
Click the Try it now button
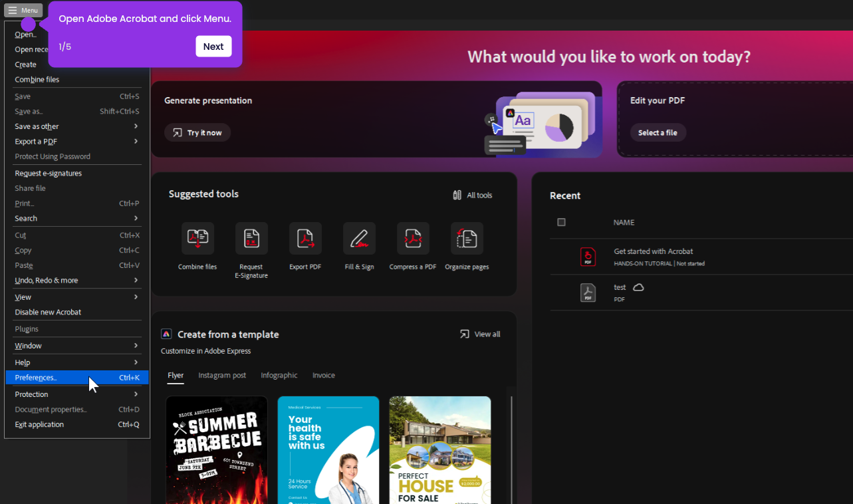pos(197,132)
